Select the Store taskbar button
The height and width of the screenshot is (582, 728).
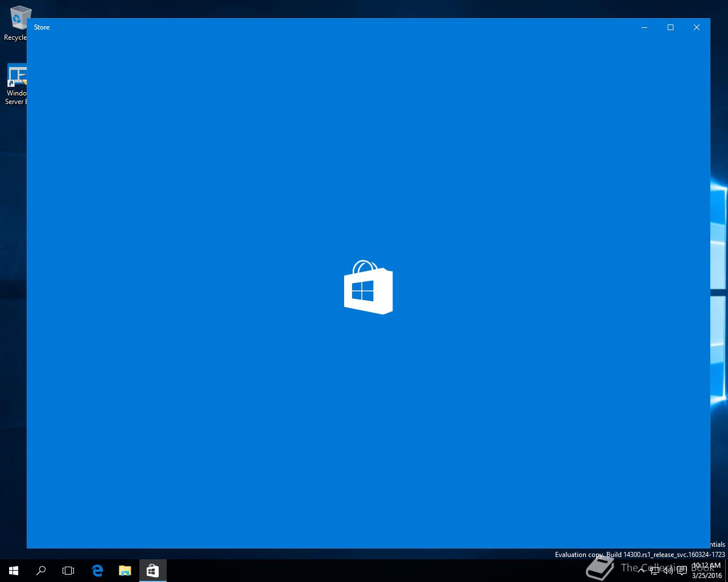coord(152,571)
